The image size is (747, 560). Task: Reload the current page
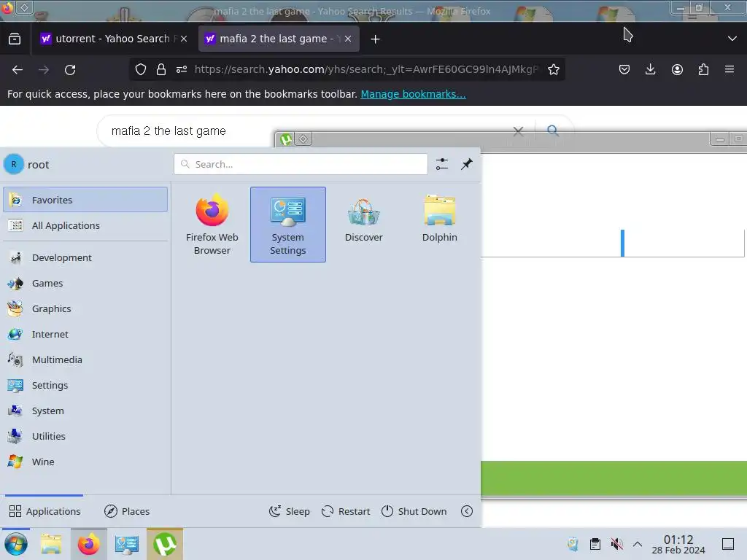pos(70,70)
